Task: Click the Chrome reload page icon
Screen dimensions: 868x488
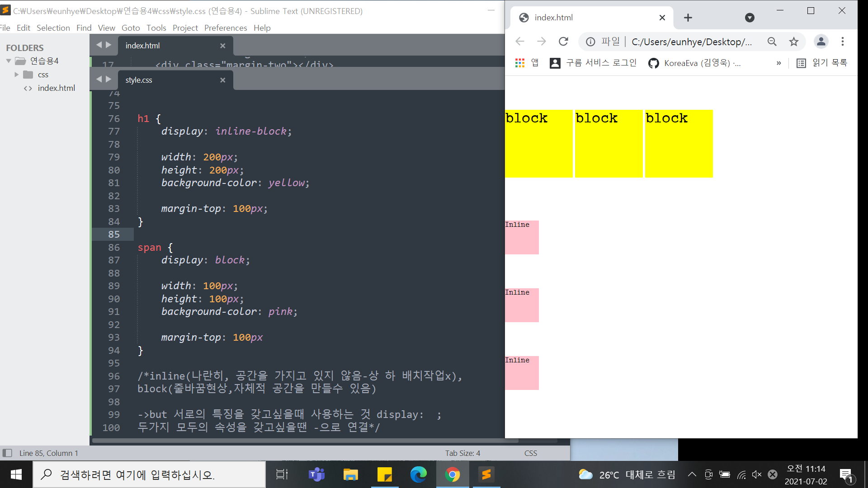Action: coord(563,42)
